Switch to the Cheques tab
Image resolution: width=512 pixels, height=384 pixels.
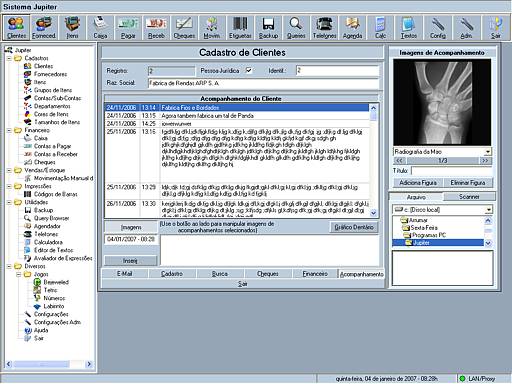click(268, 274)
